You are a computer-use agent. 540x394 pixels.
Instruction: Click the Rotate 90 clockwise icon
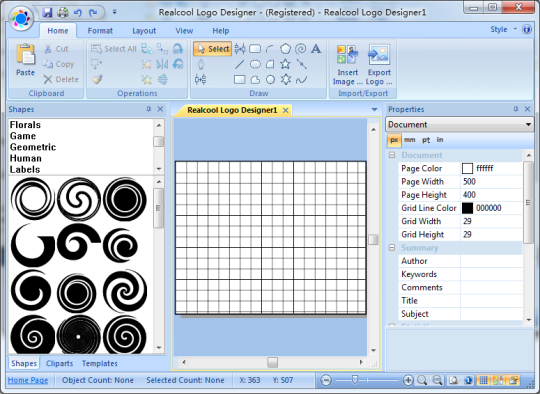tap(178, 49)
